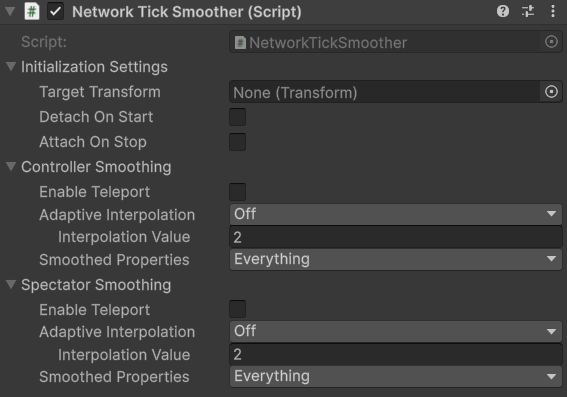
Task: Click the NetworkTickSmoother script file icon
Action: click(240, 43)
